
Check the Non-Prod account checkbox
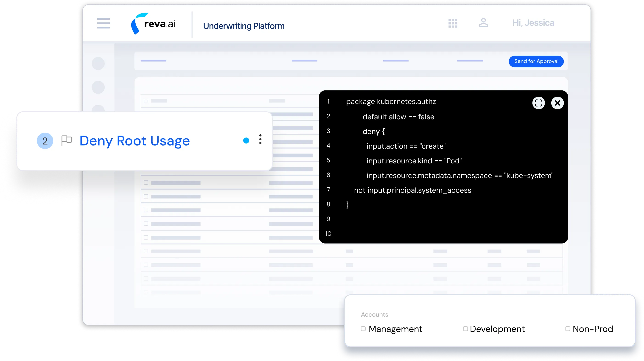568,329
